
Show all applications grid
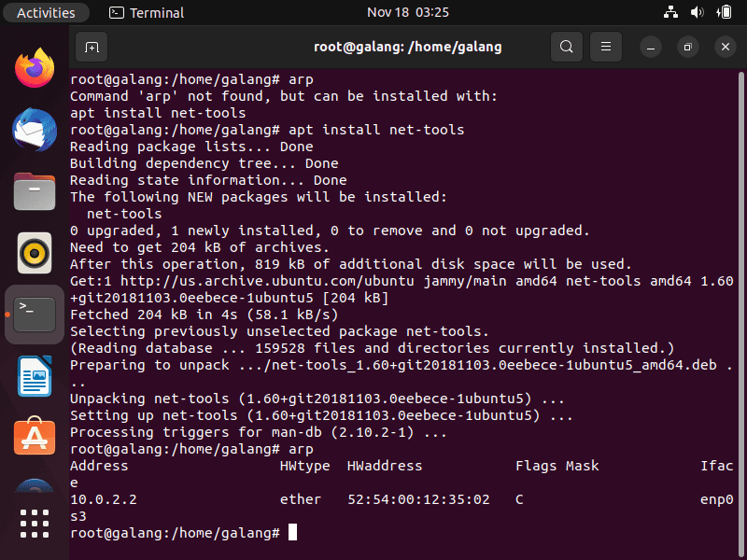tap(35, 524)
